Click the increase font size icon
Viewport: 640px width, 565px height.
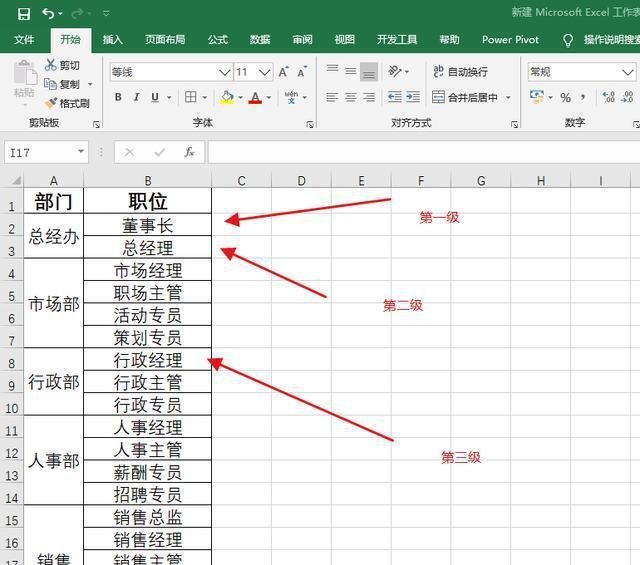pos(283,72)
